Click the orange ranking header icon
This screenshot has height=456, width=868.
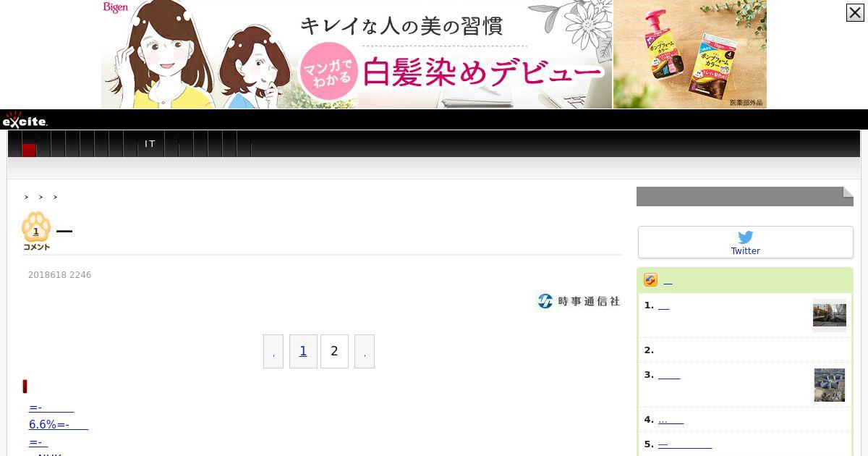coord(650,280)
